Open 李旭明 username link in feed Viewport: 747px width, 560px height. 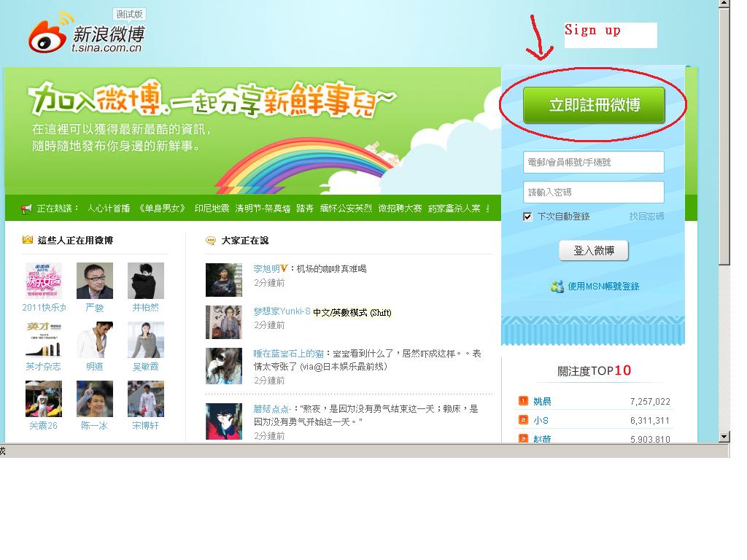[x=266, y=268]
